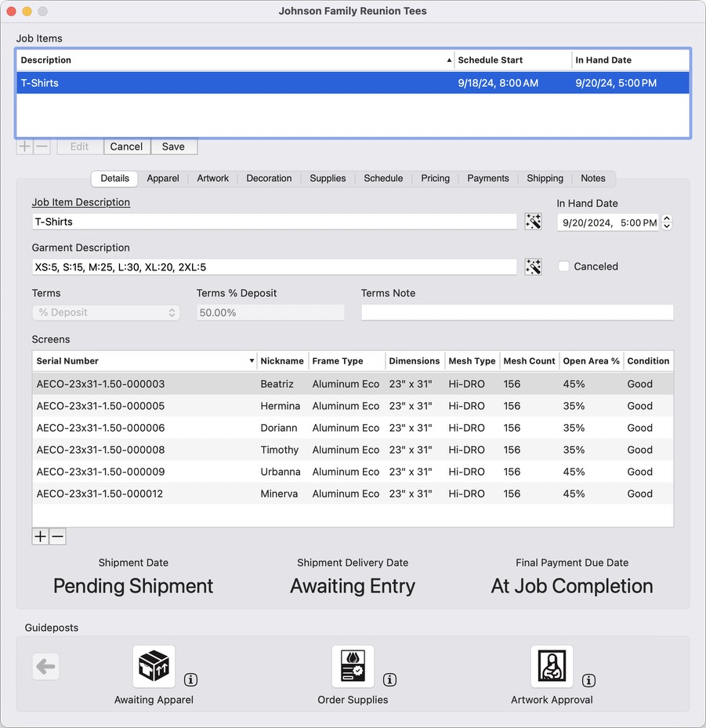Click magic wand beside Garment Description
706x728 pixels.
point(534,267)
